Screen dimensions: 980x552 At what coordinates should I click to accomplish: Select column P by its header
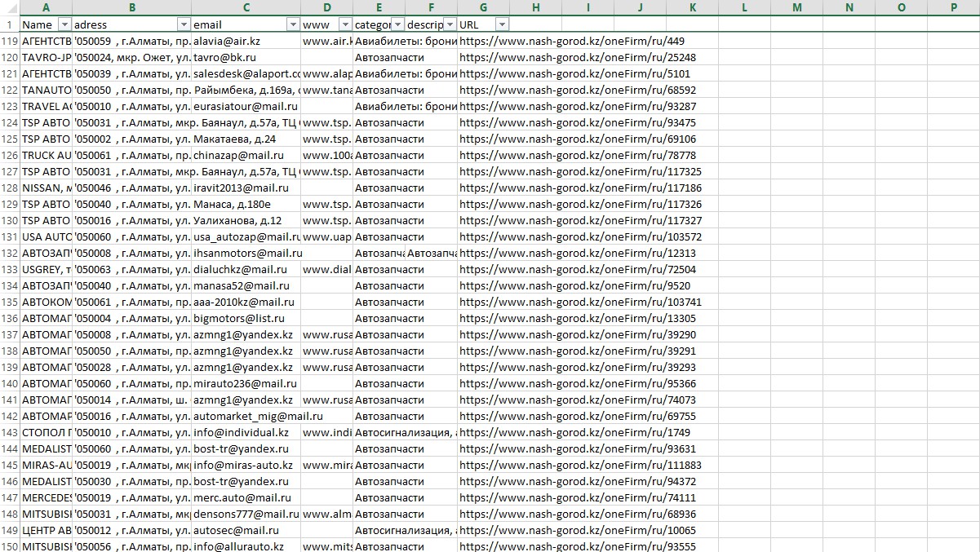953,7
